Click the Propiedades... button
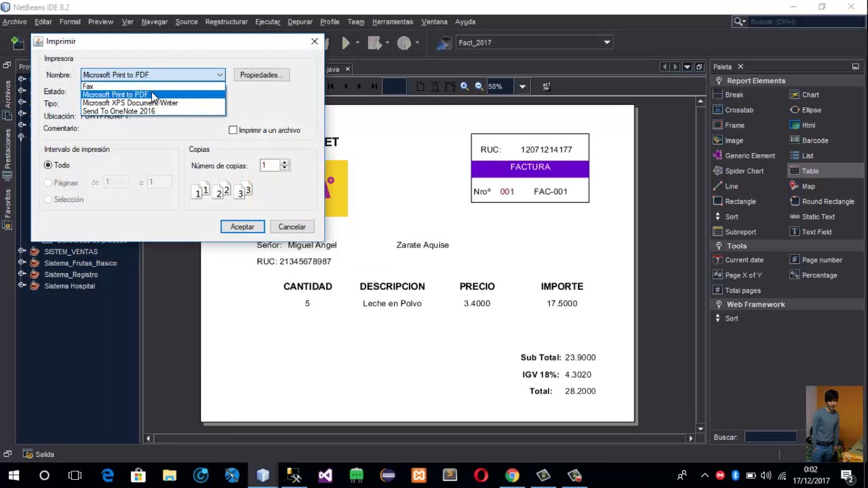The height and width of the screenshot is (488, 868). 261,75
